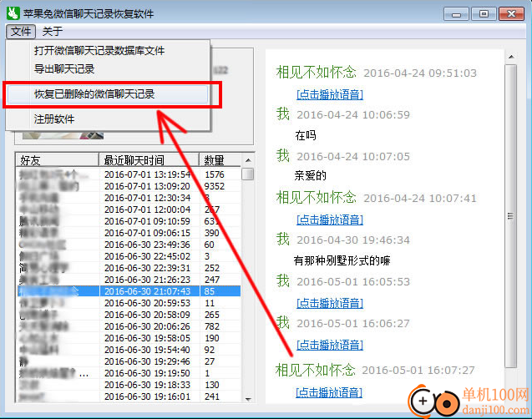Select row with time 2016-06-30 23:49:36
The height and width of the screenshot is (419, 532).
129,245
